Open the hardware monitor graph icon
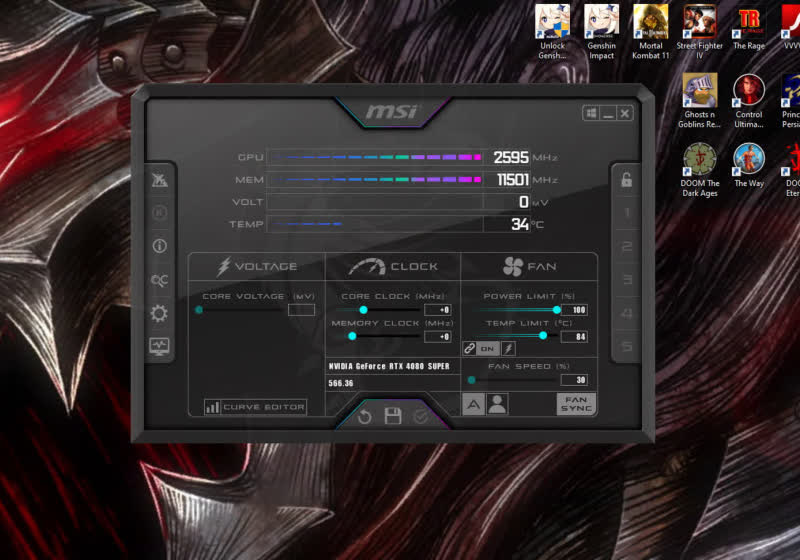Viewport: 800px width, 560px height. 160,347
